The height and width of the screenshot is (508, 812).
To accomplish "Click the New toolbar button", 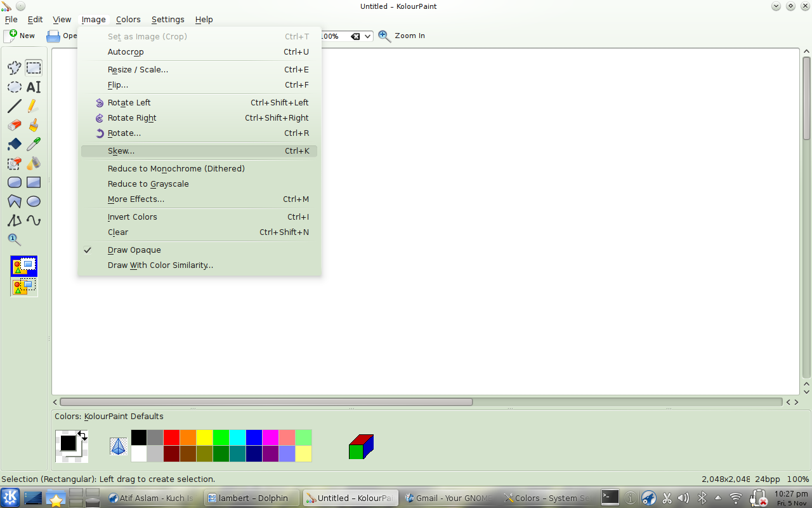I will click(x=19, y=36).
